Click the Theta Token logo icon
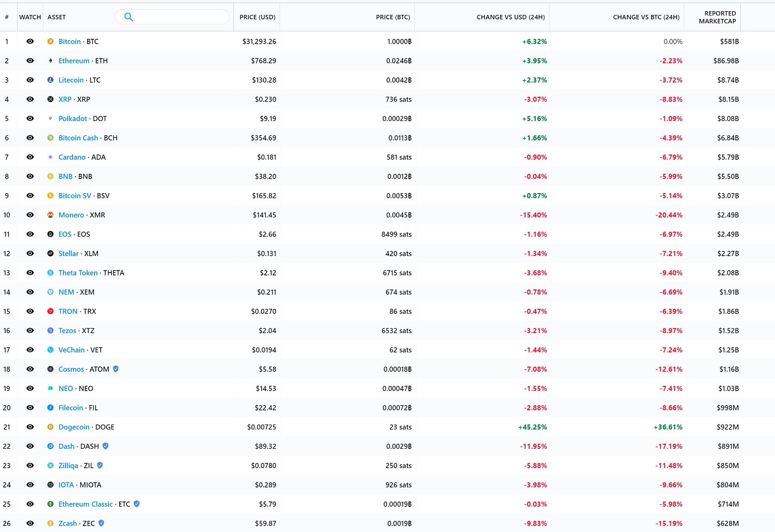The image size is (775, 532). coord(50,273)
